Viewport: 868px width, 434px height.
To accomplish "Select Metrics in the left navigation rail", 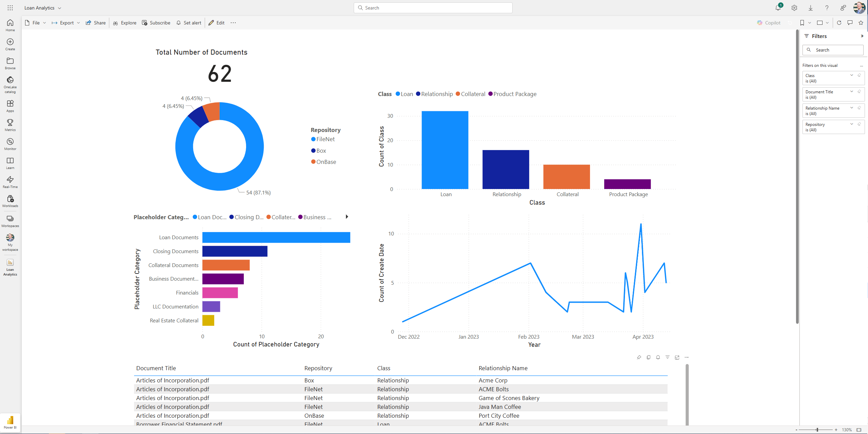I will (10, 125).
